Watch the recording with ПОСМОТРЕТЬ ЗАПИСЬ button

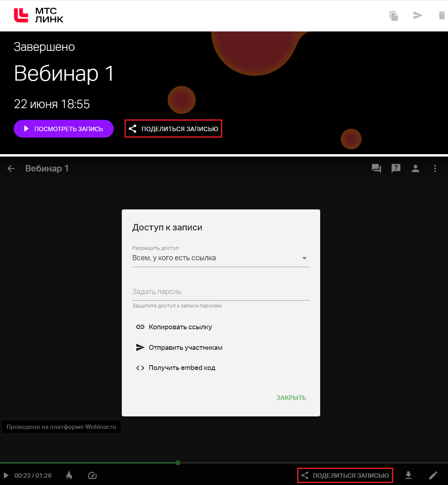click(x=64, y=129)
